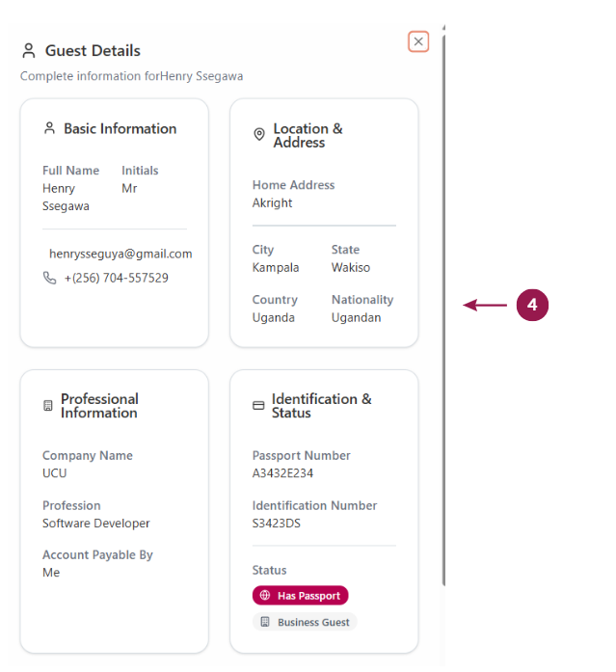Viewport: 616px width, 672px height.
Task: Click the Business Guest status badge
Action: pyautogui.click(x=305, y=623)
